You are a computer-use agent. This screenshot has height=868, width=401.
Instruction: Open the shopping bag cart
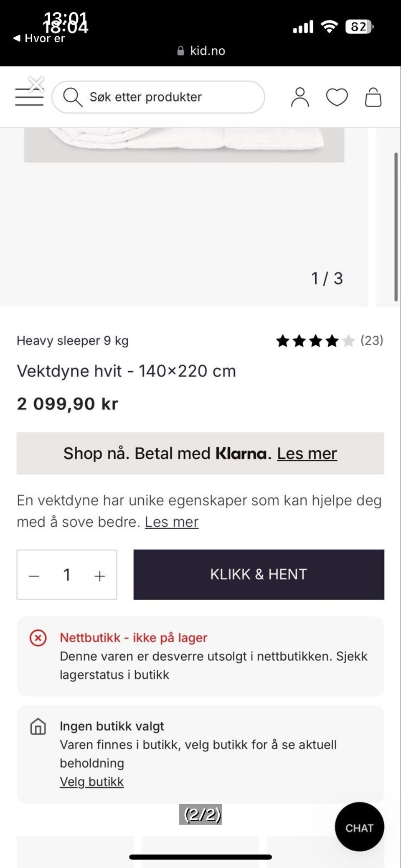coord(373,97)
